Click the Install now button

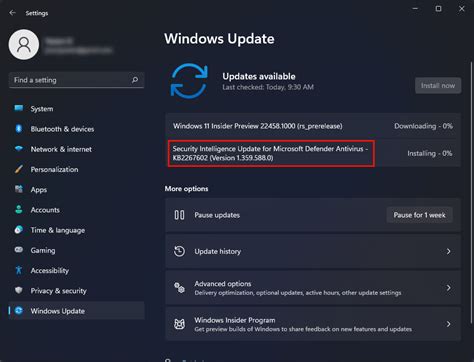pos(438,86)
